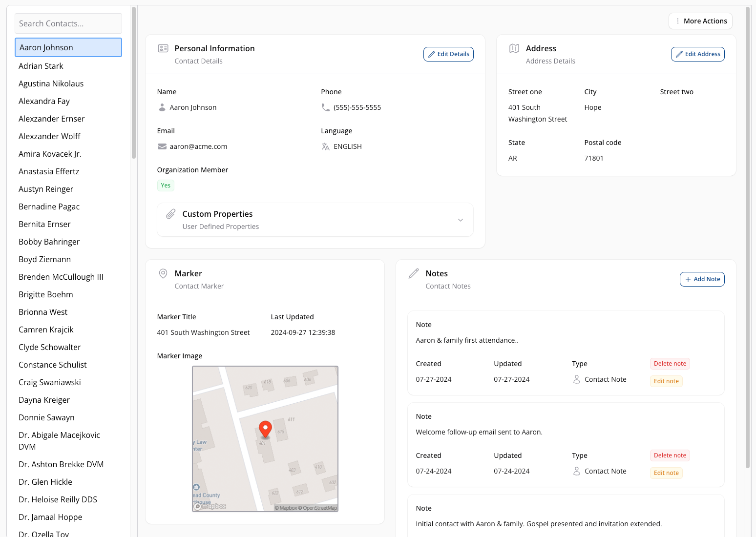Open the More Actions menu

(700, 21)
